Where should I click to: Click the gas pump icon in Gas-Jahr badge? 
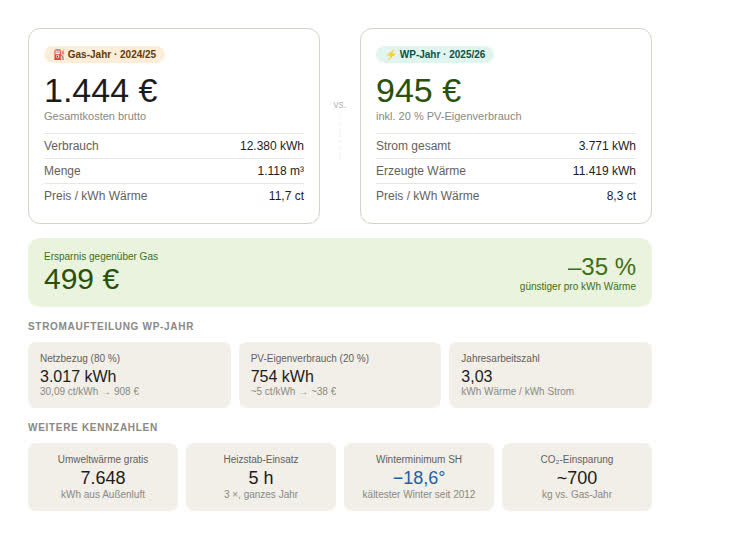point(59,54)
